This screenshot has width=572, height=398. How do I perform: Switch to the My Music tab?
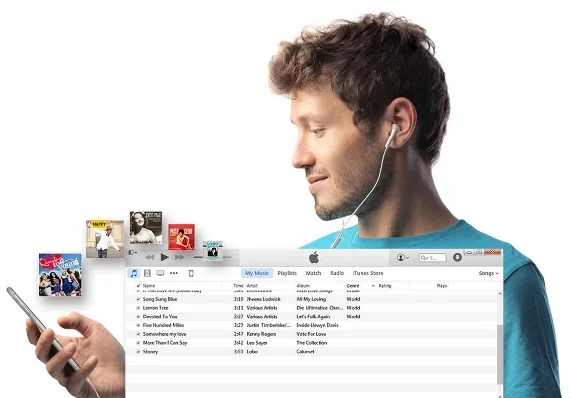tap(257, 273)
